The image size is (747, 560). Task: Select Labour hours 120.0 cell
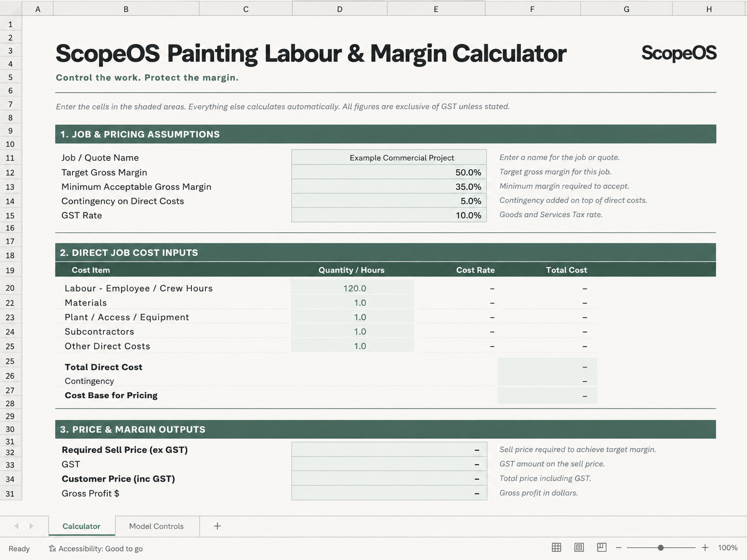(x=352, y=288)
